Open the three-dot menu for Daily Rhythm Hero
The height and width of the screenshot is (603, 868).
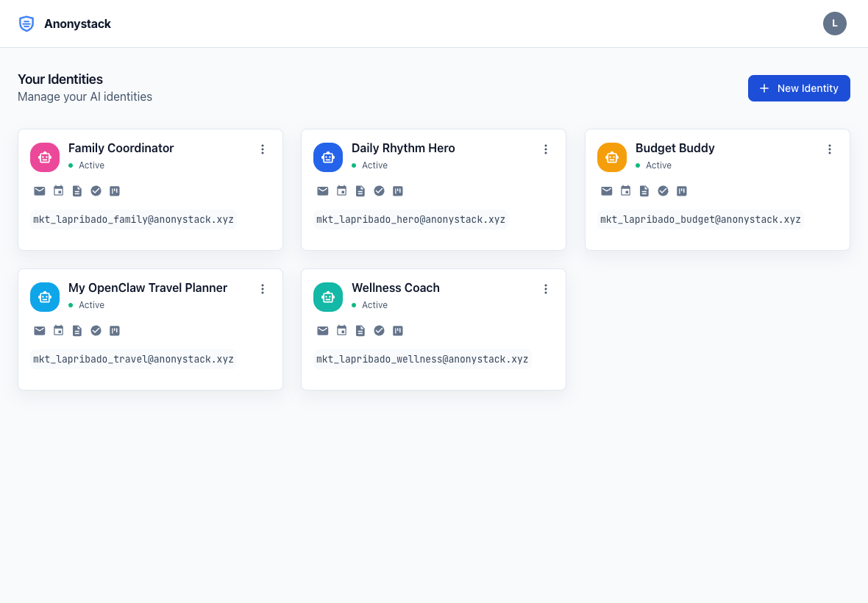click(x=546, y=149)
